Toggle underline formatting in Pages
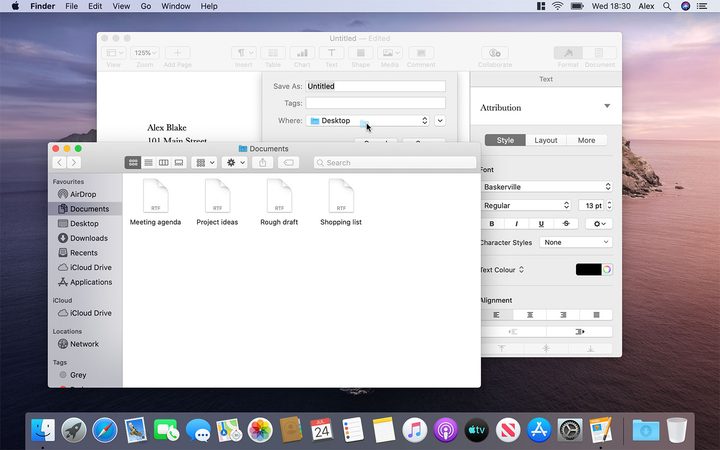Image resolution: width=720 pixels, height=450 pixels. tap(541, 224)
